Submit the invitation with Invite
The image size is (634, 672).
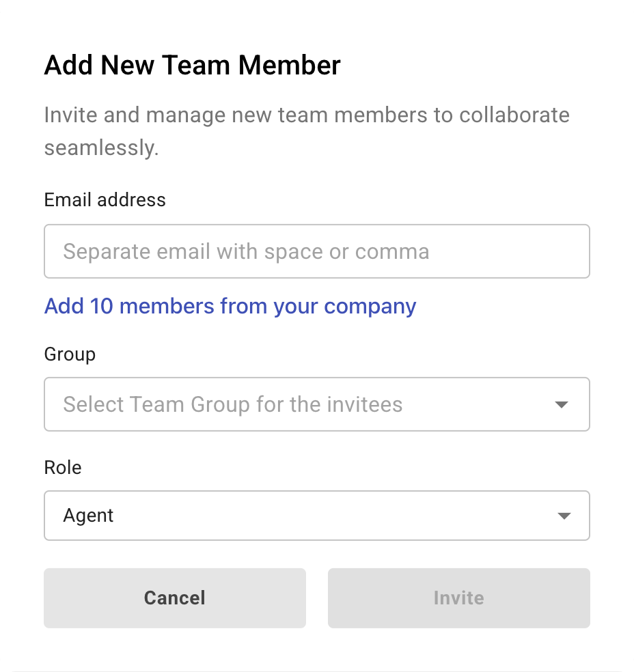pos(458,598)
